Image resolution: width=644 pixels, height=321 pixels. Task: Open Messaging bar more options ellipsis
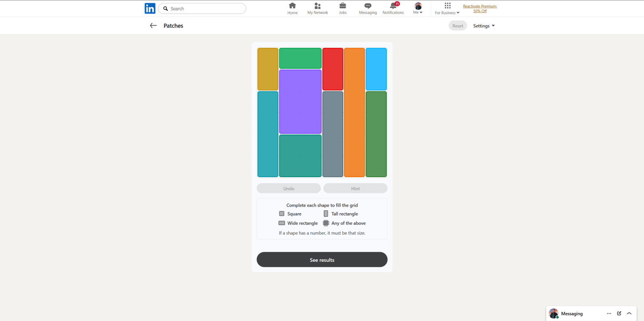pyautogui.click(x=609, y=313)
